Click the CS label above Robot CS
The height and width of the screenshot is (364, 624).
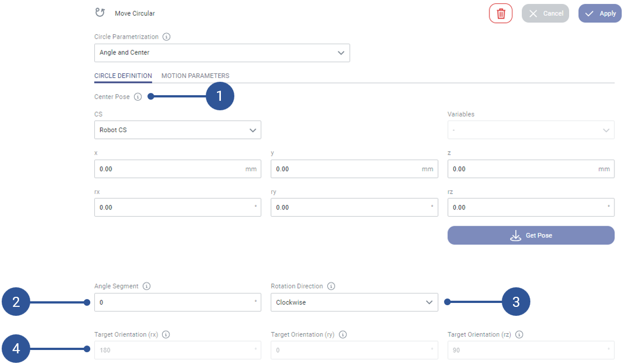click(98, 114)
